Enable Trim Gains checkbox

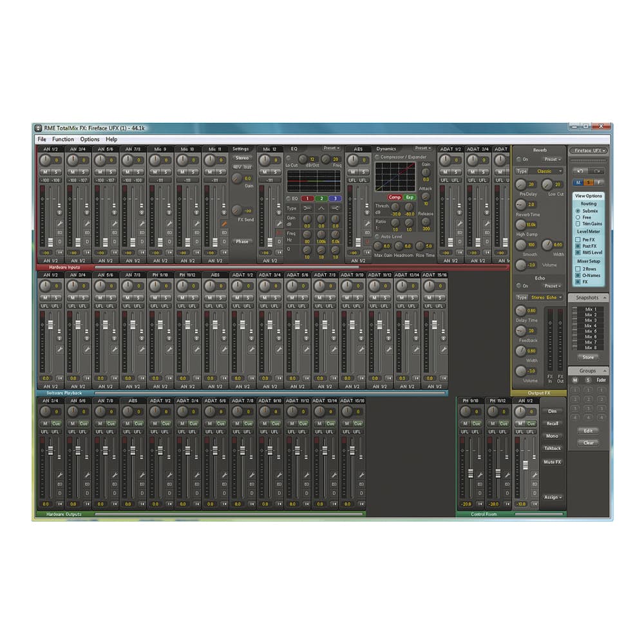click(578, 224)
